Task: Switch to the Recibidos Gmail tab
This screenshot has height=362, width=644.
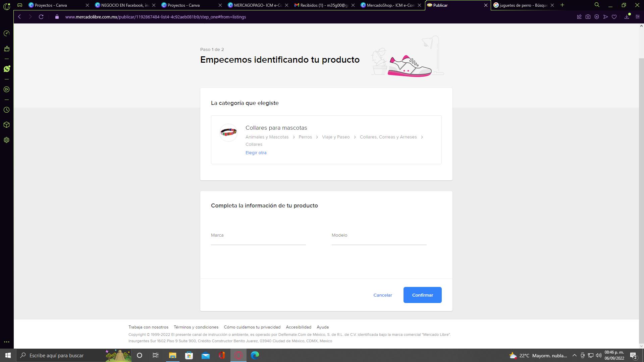Action: [322, 5]
